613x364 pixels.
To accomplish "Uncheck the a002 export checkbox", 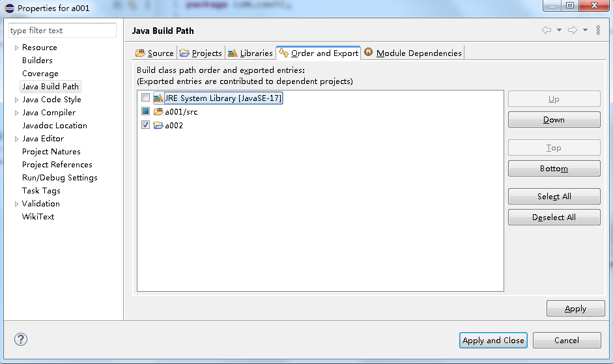I will 145,125.
